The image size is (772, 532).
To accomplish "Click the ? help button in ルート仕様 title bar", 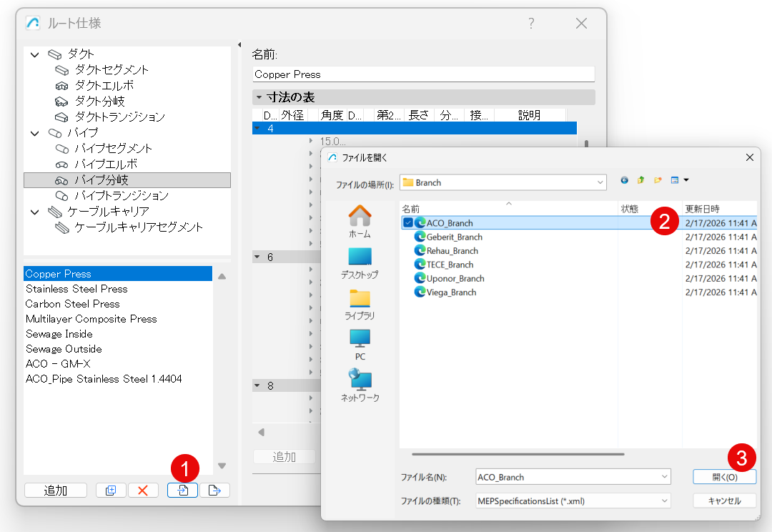I will (531, 23).
